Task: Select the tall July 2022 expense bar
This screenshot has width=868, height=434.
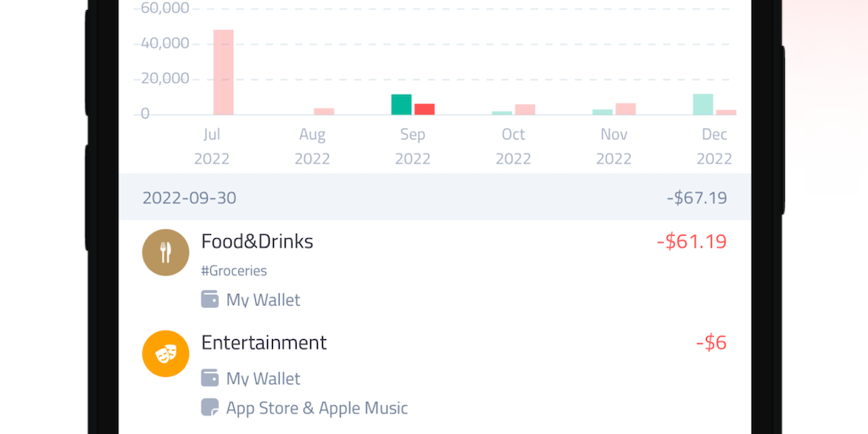Action: (x=223, y=72)
